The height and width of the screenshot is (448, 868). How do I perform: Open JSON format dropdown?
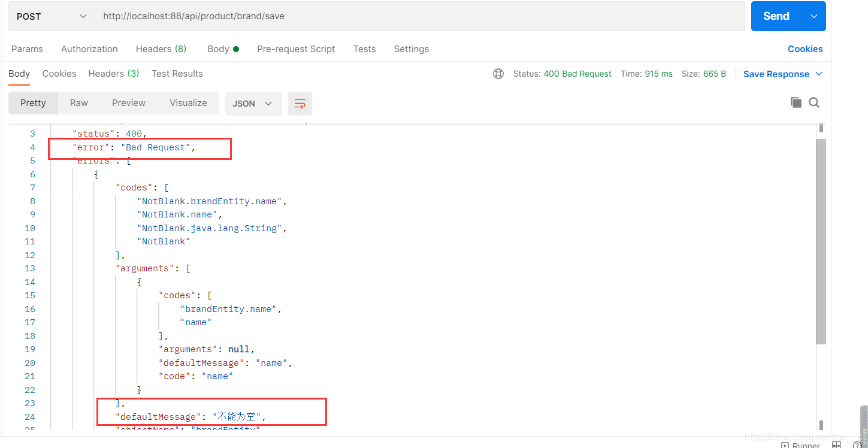(x=253, y=104)
